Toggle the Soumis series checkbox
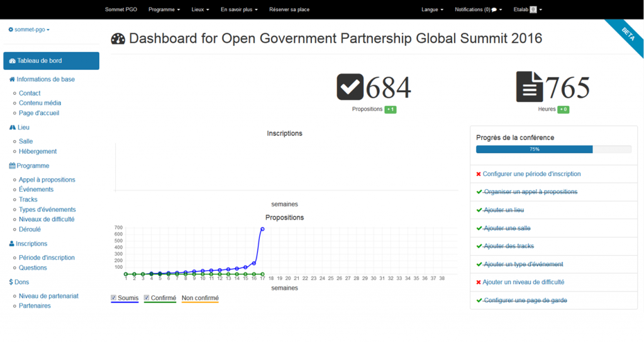 [114, 298]
